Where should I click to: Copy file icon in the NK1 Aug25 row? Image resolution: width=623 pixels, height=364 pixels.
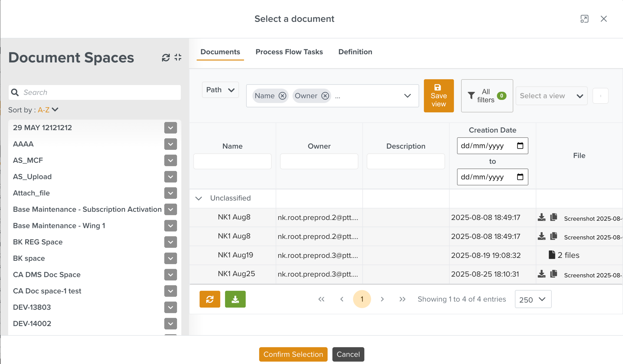(553, 274)
